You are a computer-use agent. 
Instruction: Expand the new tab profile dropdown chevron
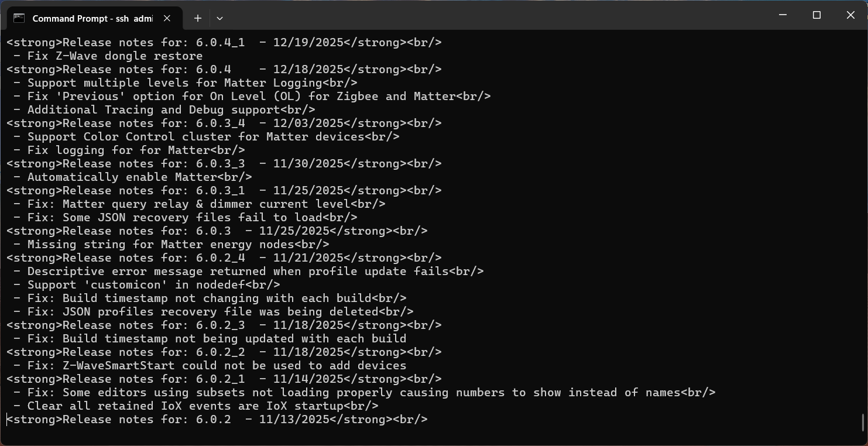[219, 18]
